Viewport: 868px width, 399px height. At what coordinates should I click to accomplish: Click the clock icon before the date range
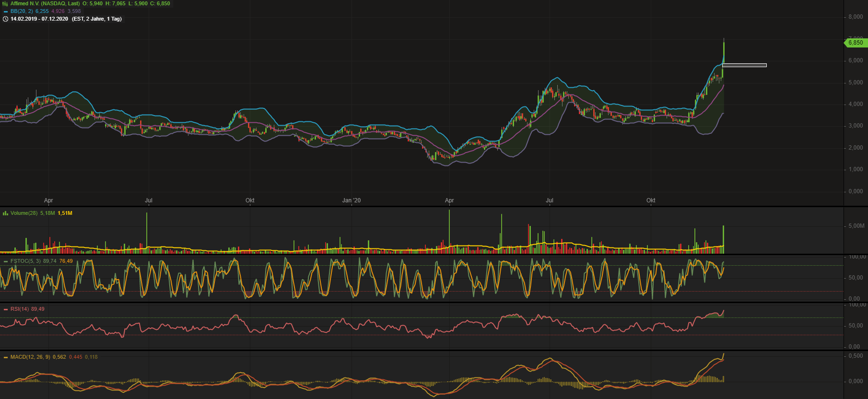5,19
